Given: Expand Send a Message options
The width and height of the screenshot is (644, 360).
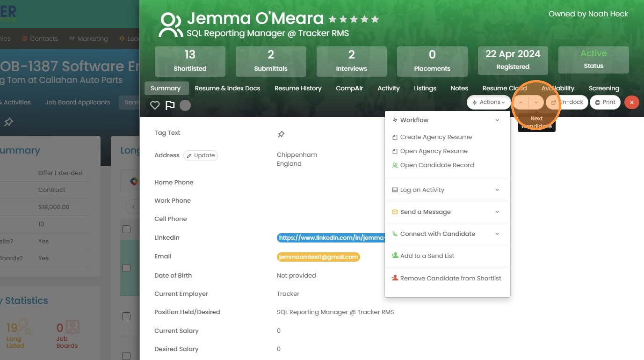Looking at the screenshot, I should (x=447, y=212).
